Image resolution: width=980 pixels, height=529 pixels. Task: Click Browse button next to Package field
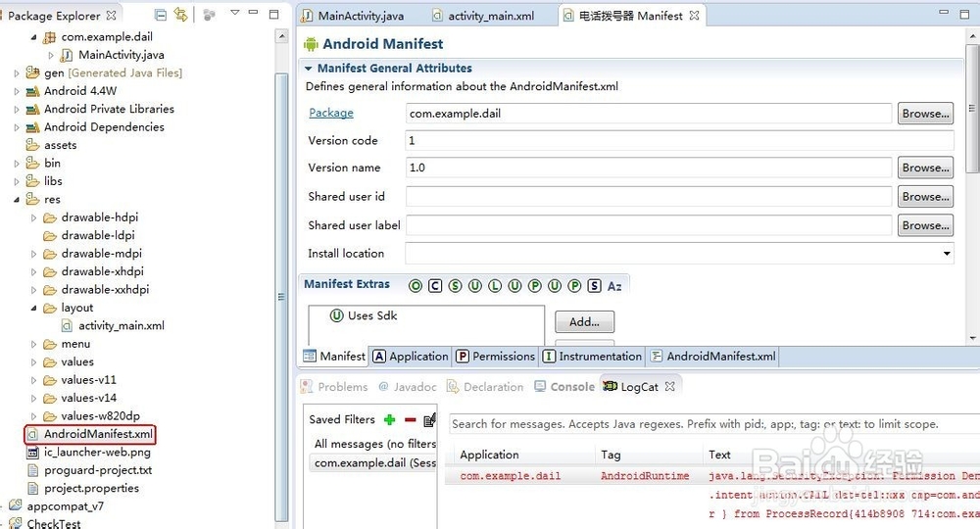(926, 114)
